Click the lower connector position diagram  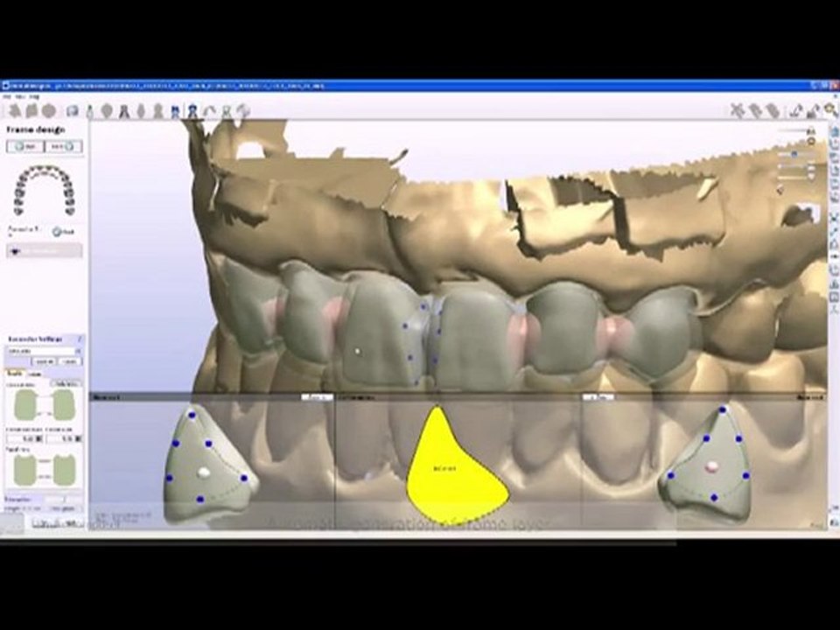tap(45, 471)
